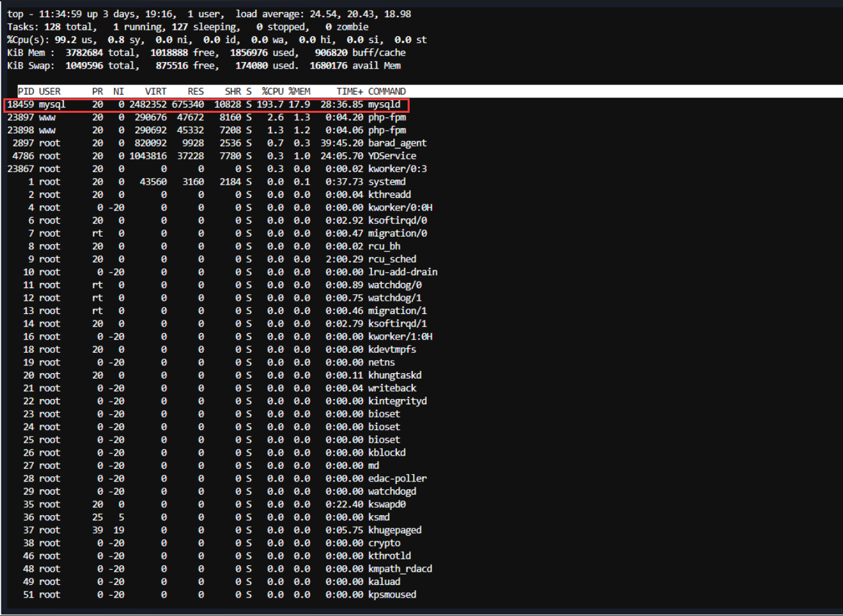Image resolution: width=843 pixels, height=616 pixels.
Task: Select the kworker/0:3 process name
Action: click(397, 169)
